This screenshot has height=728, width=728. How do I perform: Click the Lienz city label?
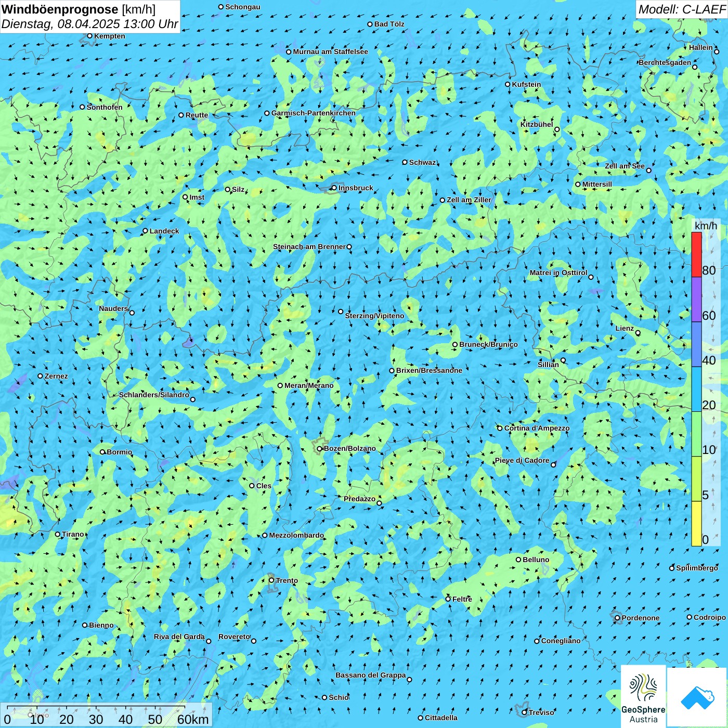click(625, 328)
